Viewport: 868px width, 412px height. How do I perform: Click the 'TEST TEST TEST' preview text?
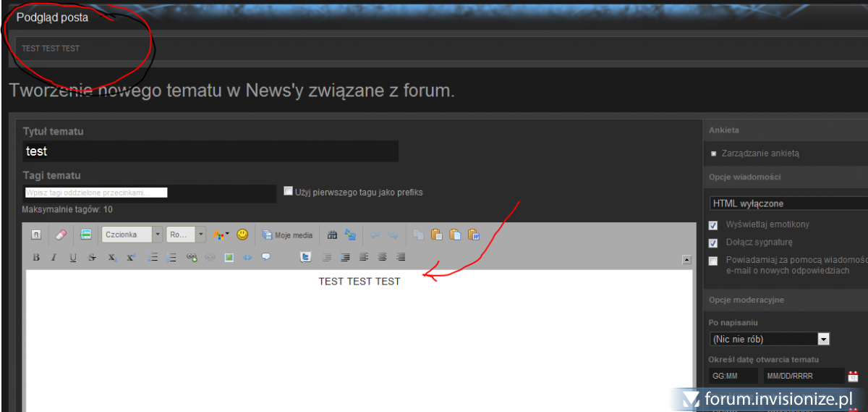tap(51, 49)
